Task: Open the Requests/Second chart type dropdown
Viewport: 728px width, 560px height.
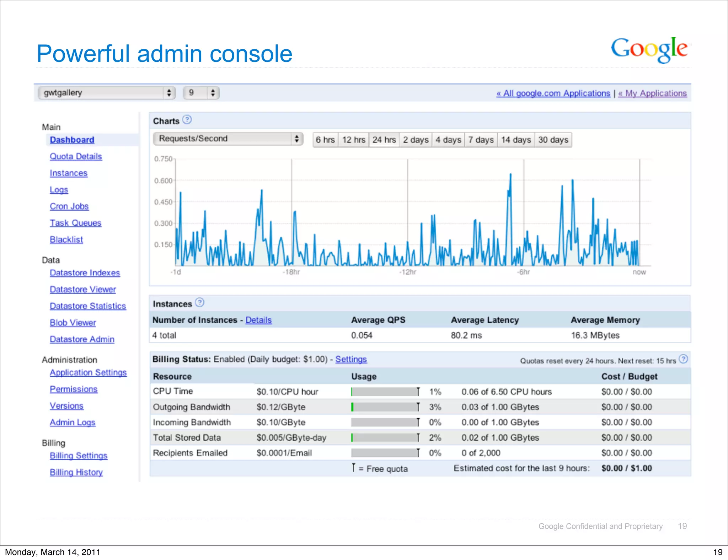Action: coord(228,139)
